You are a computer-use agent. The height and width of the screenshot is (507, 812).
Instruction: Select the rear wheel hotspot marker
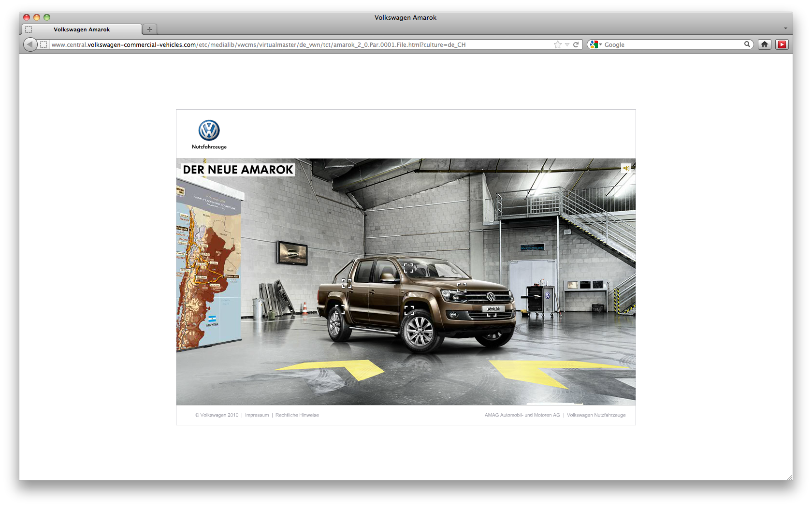tap(340, 309)
